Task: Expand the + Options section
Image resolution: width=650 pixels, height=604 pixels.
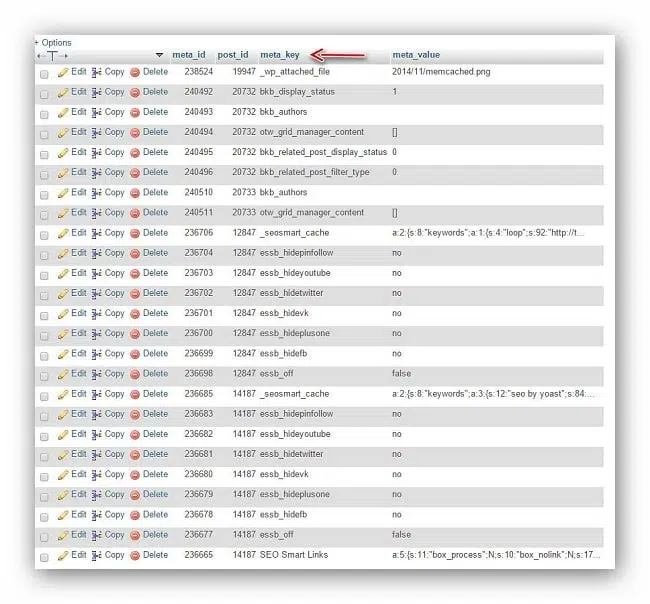Action: pos(53,43)
